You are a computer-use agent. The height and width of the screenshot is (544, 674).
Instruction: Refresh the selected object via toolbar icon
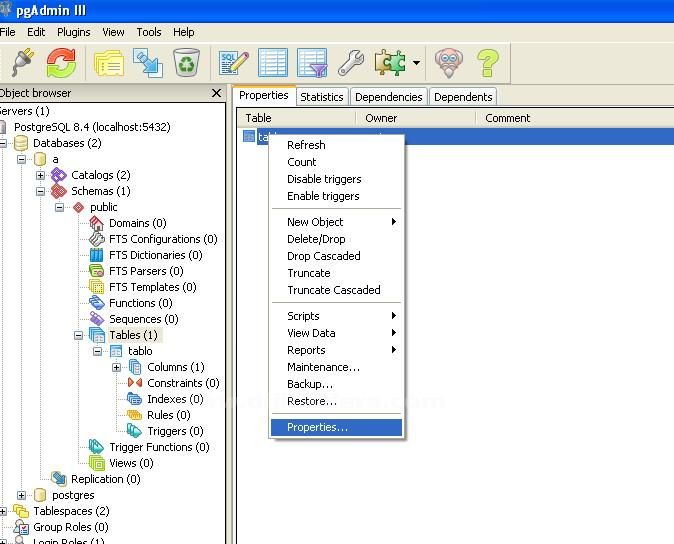[61, 63]
